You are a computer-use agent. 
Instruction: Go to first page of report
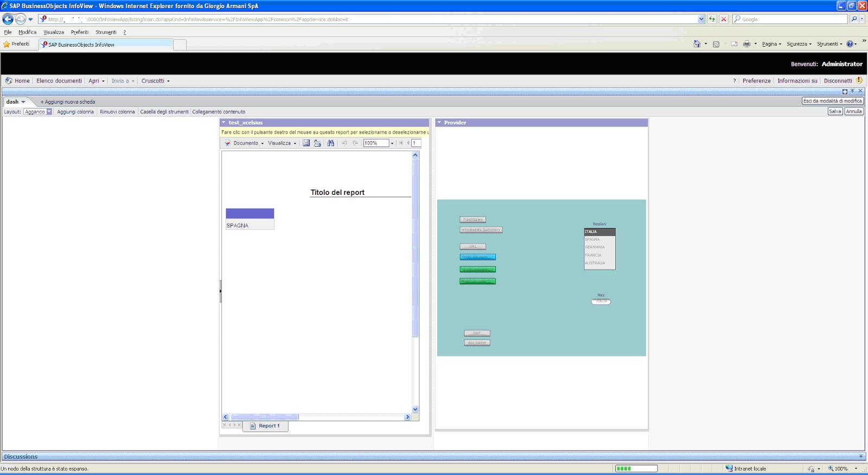(x=401, y=143)
